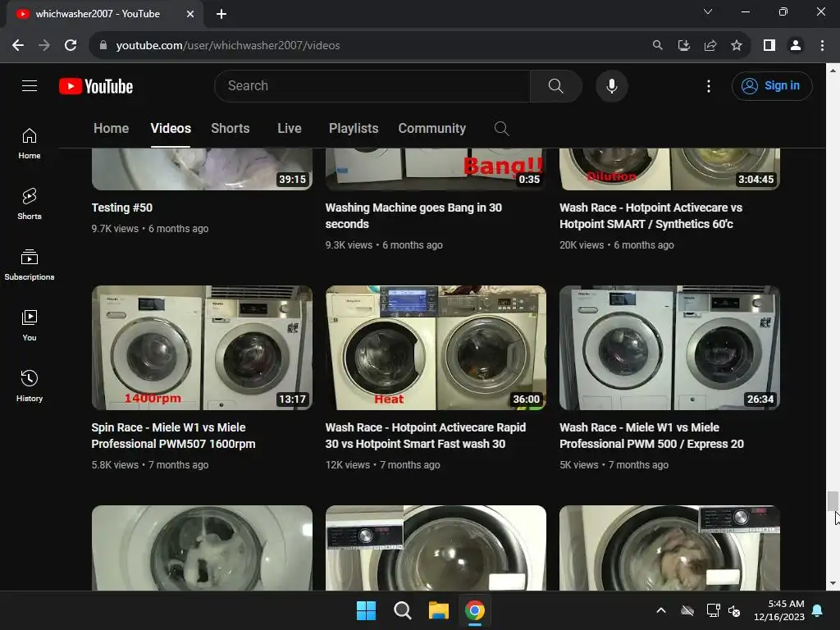Open Shorts in the left sidebar
This screenshot has width=840, height=630.
tap(30, 204)
